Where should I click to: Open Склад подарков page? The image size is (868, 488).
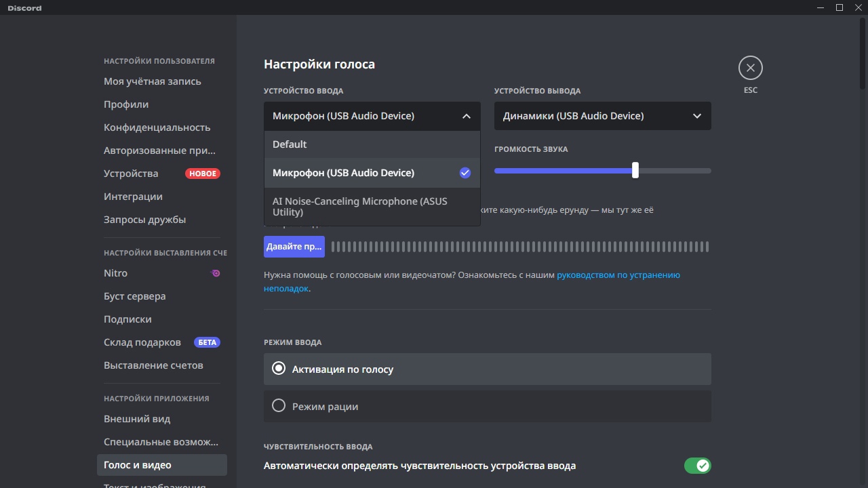[x=162, y=342]
